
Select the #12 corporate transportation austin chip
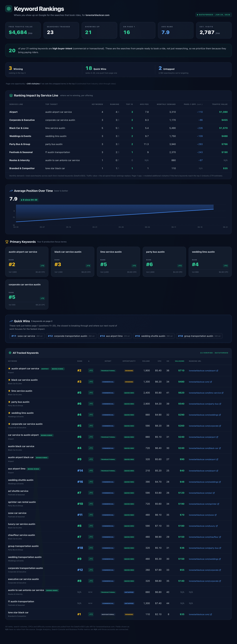coord(71,336)
